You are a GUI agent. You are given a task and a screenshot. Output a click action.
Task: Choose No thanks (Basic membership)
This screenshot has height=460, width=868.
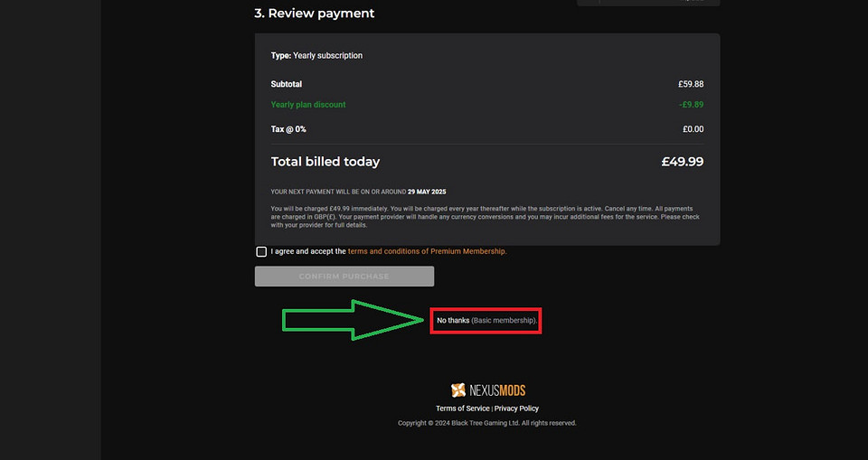pyautogui.click(x=486, y=321)
